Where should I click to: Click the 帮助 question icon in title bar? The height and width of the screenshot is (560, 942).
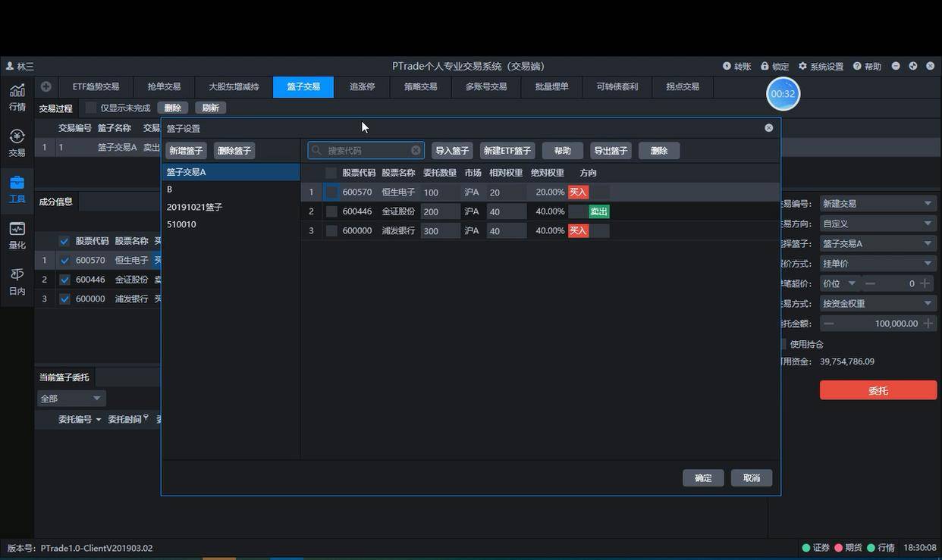pos(857,66)
